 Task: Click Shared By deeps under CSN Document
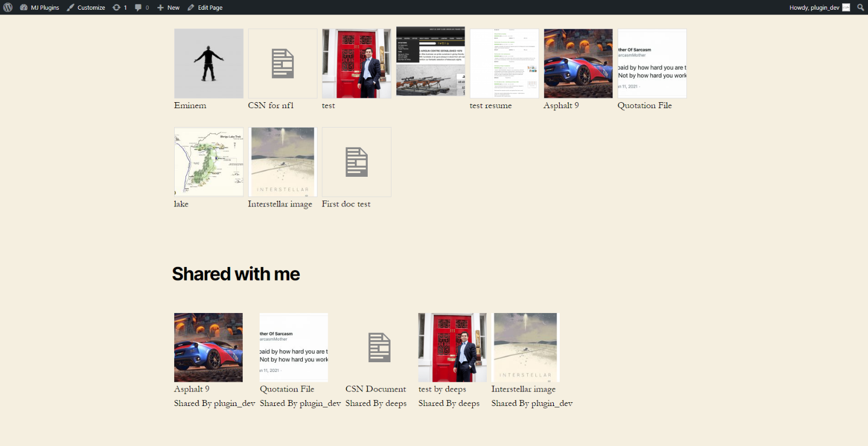click(x=376, y=403)
